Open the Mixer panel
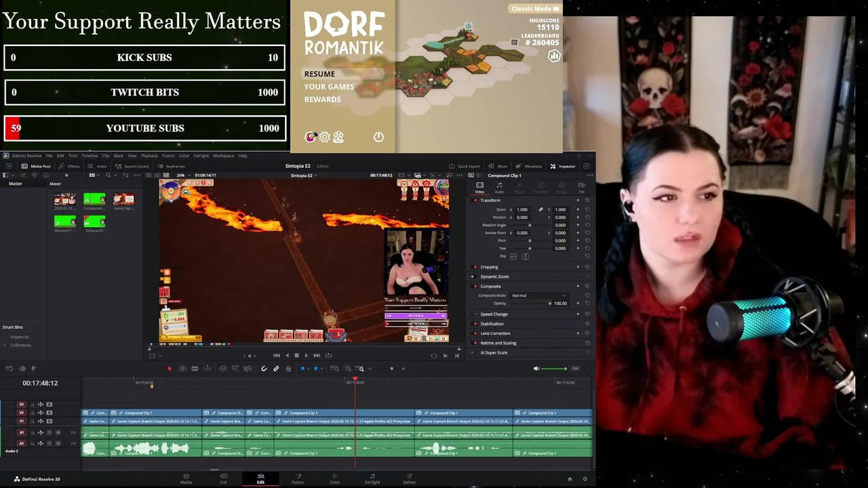 click(498, 166)
